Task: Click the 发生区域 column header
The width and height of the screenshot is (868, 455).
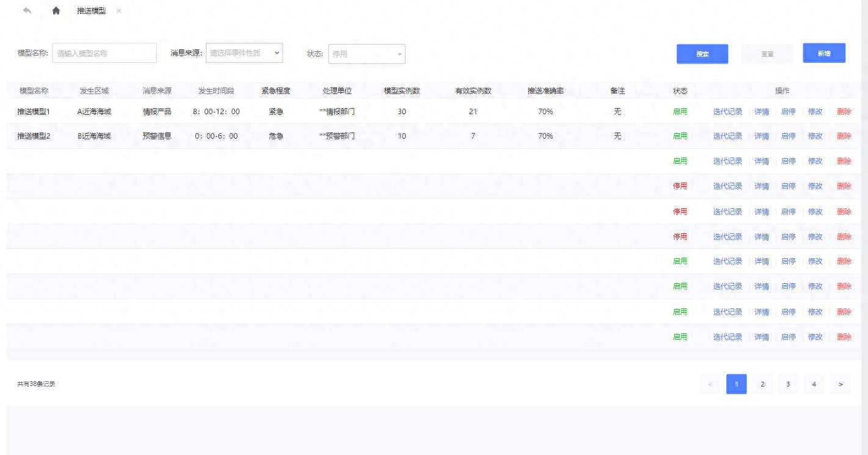Action: pos(95,91)
